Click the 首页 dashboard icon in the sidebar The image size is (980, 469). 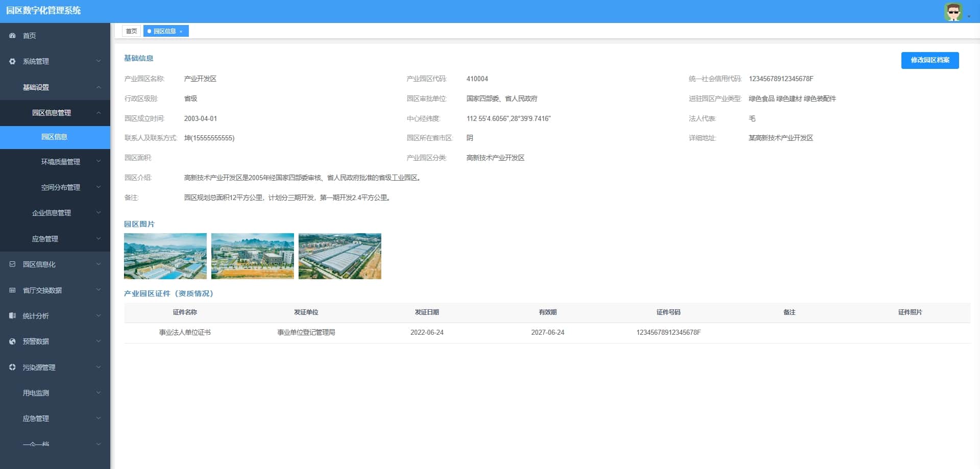[x=12, y=36]
